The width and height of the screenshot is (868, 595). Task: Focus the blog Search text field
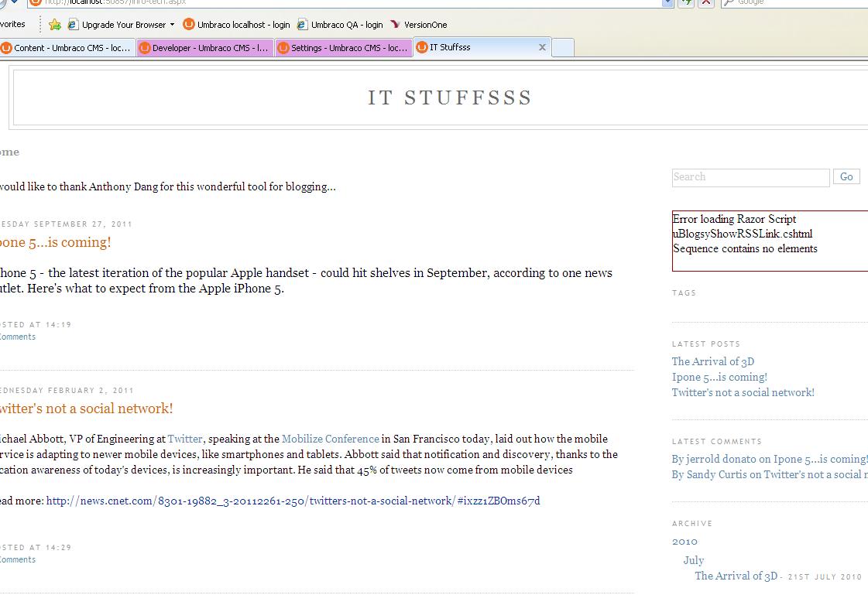(750, 177)
